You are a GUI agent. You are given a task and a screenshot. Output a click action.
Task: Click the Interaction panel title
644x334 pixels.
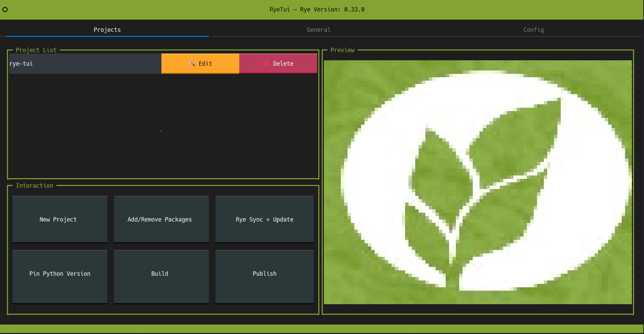click(35, 186)
